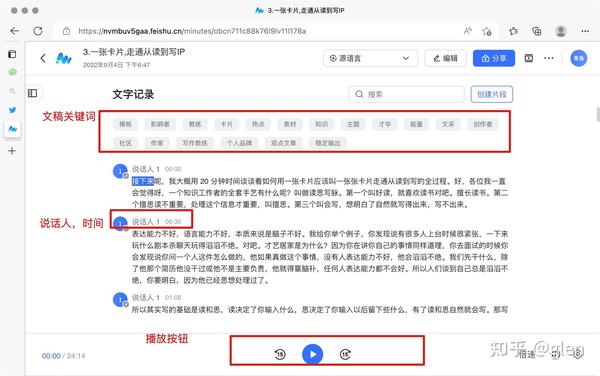Select the 作家 keyword tag
The height and width of the screenshot is (376, 600).
point(157,143)
